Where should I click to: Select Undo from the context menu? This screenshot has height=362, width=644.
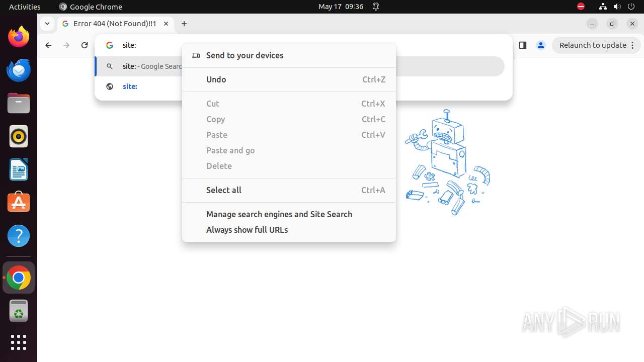point(289,79)
